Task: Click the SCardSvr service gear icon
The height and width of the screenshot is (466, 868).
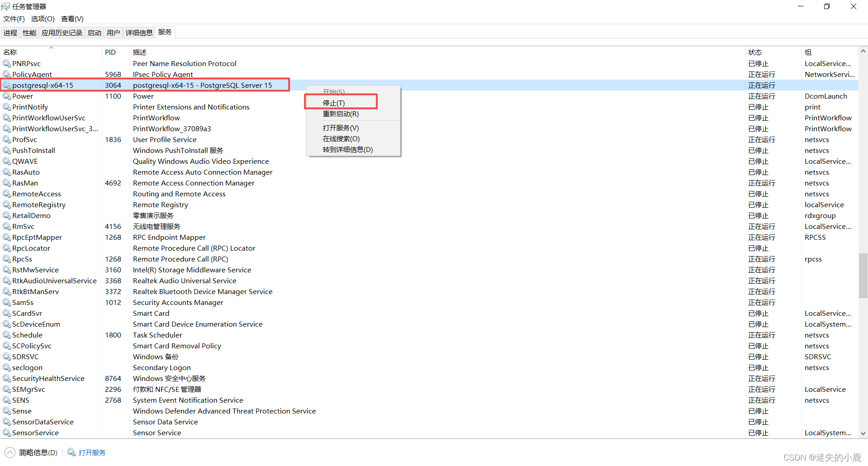Action: 7,313
